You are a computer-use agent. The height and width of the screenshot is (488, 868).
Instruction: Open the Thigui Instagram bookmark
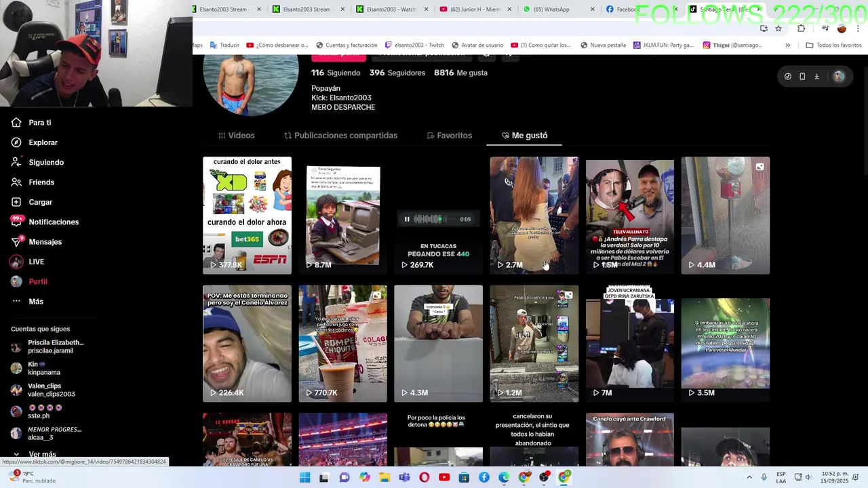pos(732,45)
